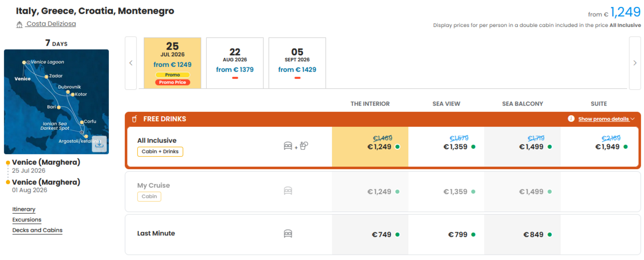Click the return date 01 Aug 2026

pyautogui.click(x=30, y=190)
